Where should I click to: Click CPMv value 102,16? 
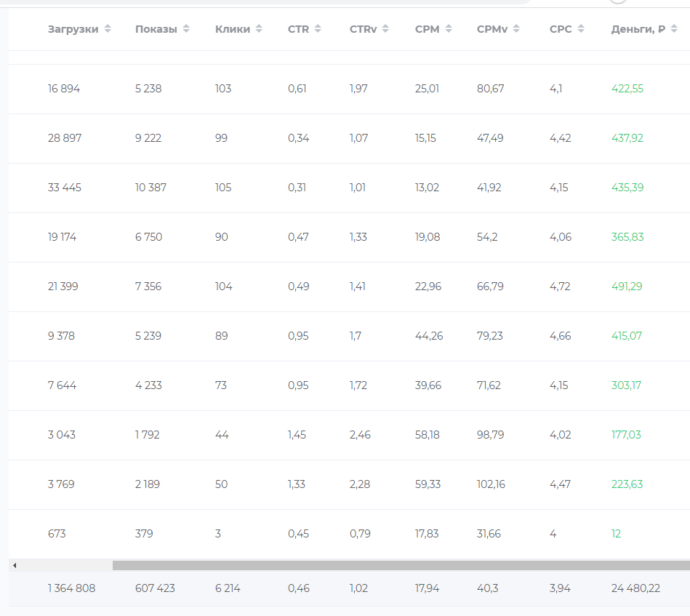coord(491,484)
